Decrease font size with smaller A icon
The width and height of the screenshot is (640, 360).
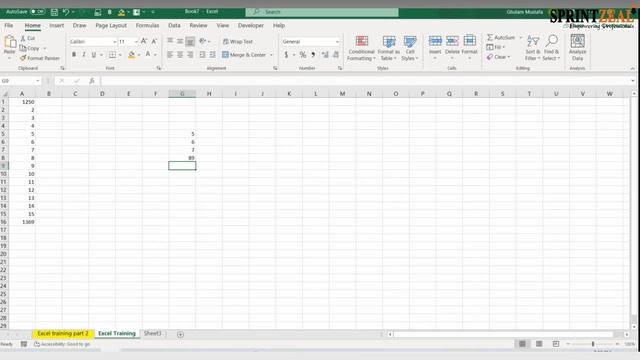tap(154, 41)
